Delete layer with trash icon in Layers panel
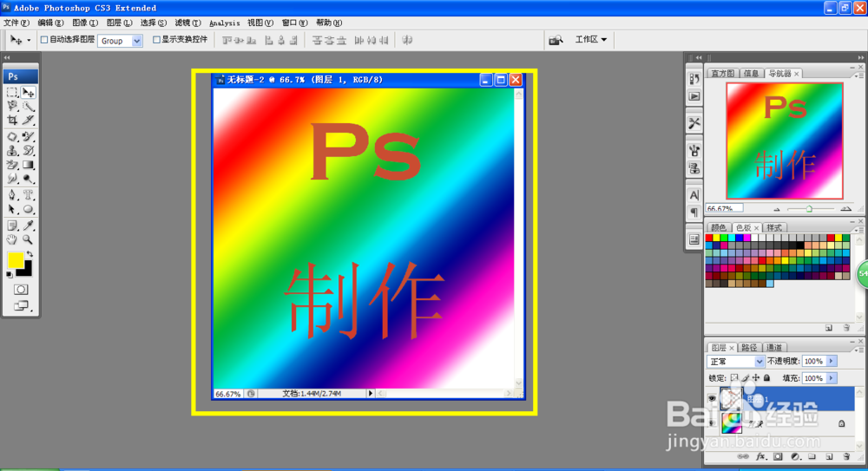This screenshot has height=471, width=868. pos(846,457)
